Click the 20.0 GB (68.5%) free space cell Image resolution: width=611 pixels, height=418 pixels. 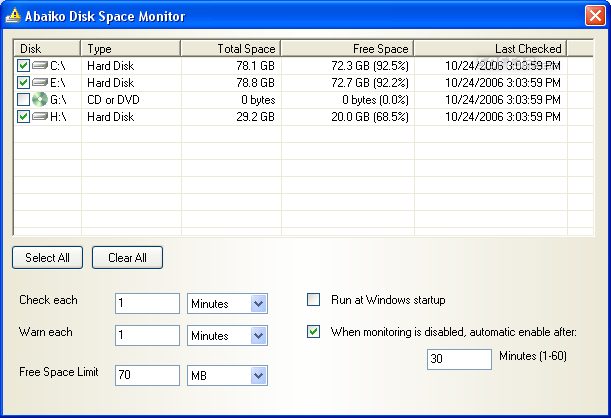click(370, 116)
